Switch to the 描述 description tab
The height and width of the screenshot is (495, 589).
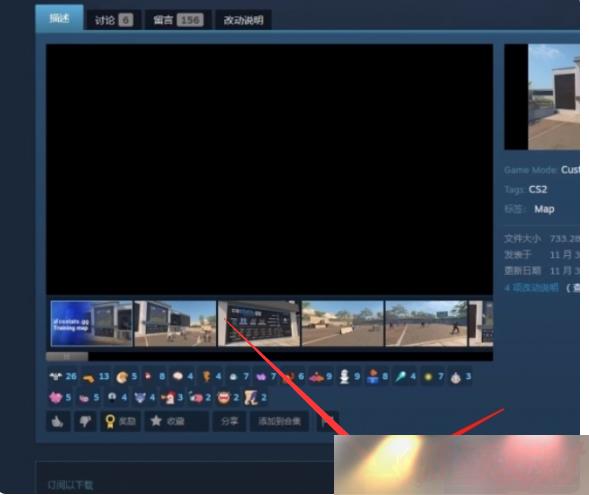tap(59, 18)
